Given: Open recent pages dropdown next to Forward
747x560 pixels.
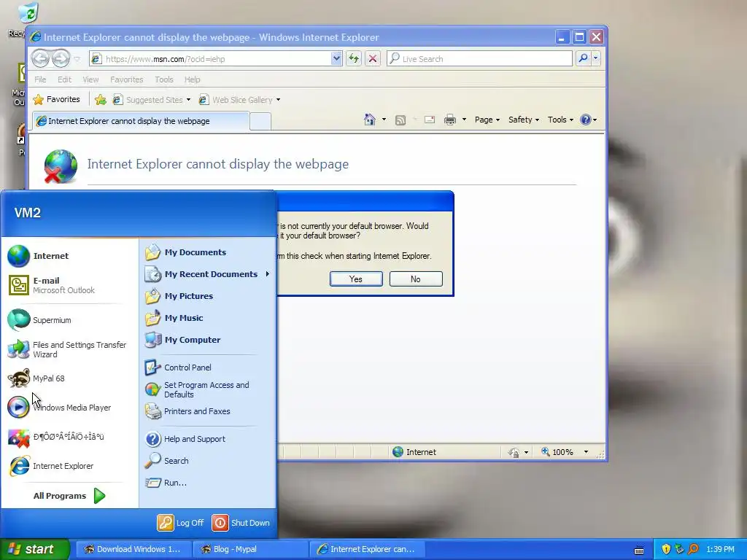Looking at the screenshot, I should pyautogui.click(x=77, y=59).
